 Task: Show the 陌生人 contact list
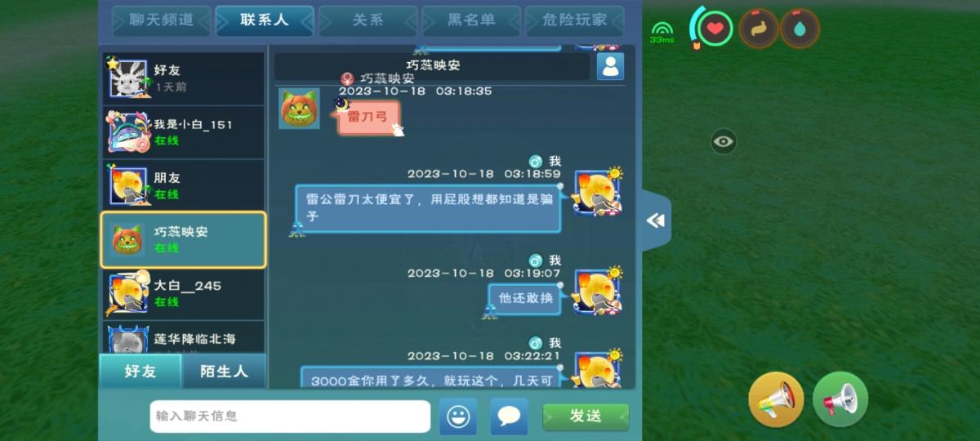(224, 372)
